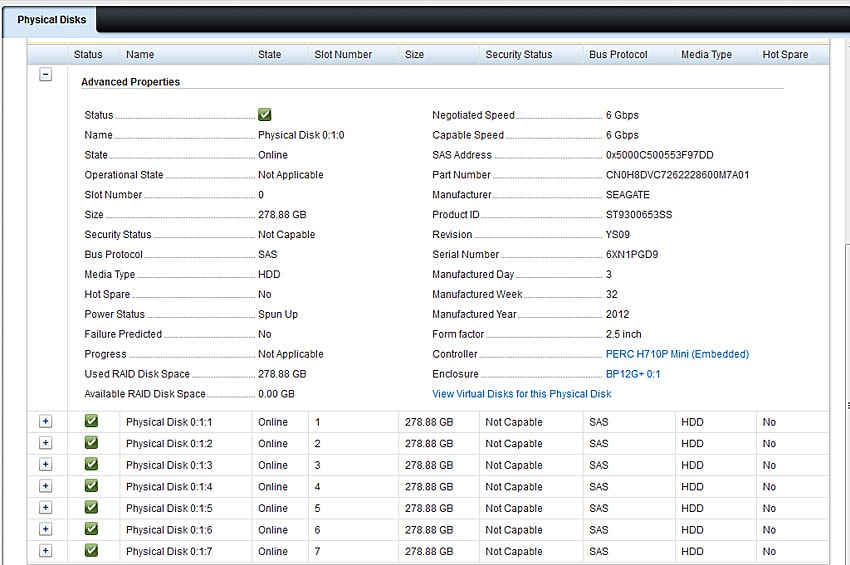Click the Power Status value Spun Up
The width and height of the screenshot is (850, 565).
click(278, 314)
